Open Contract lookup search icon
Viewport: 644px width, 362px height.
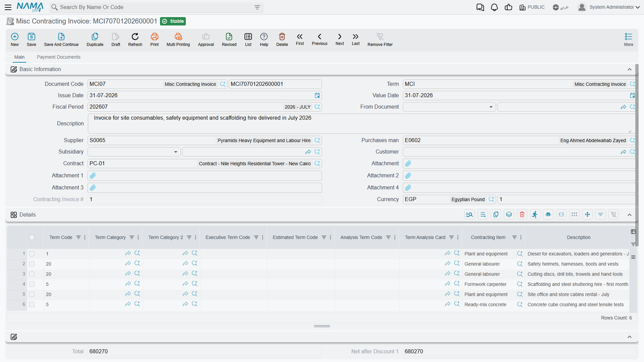pos(317,163)
